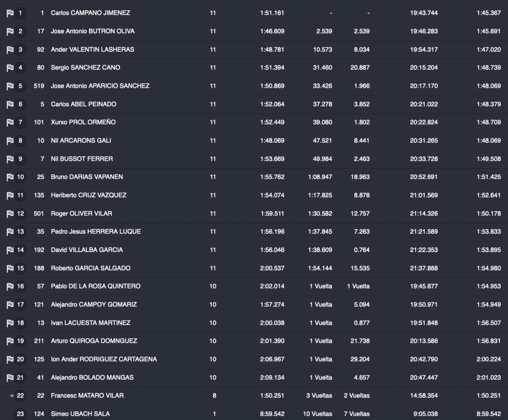Click the finish flag icon for position 2
This screenshot has height=420, width=508.
[10, 31]
